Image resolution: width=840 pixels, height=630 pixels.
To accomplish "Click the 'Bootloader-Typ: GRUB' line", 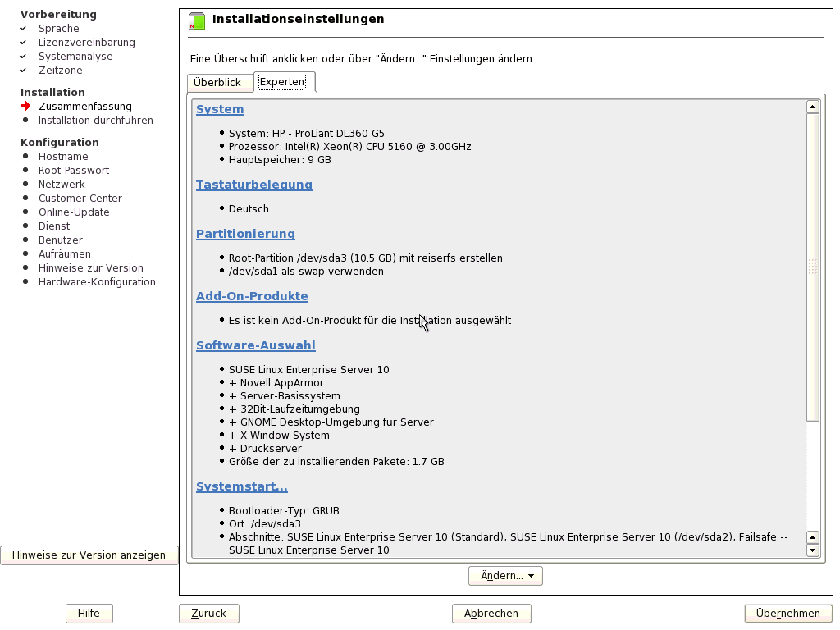I will 284,511.
